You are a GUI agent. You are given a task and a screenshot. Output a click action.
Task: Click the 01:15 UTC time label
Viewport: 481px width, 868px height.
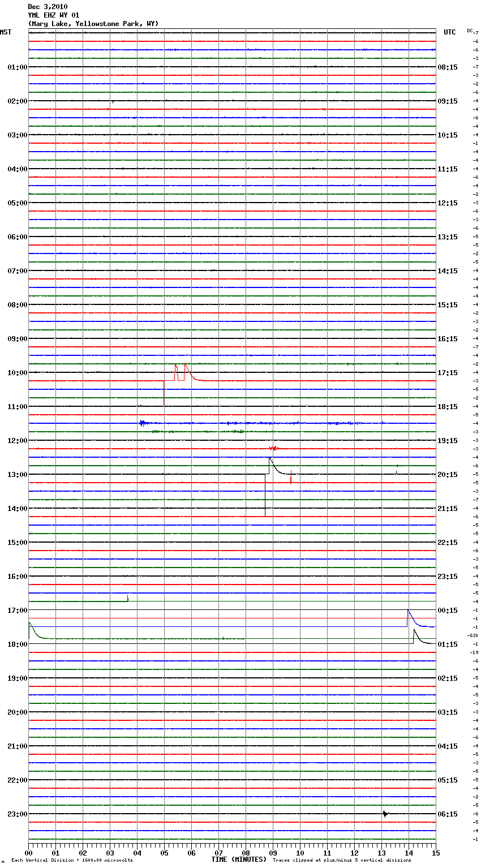448,644
